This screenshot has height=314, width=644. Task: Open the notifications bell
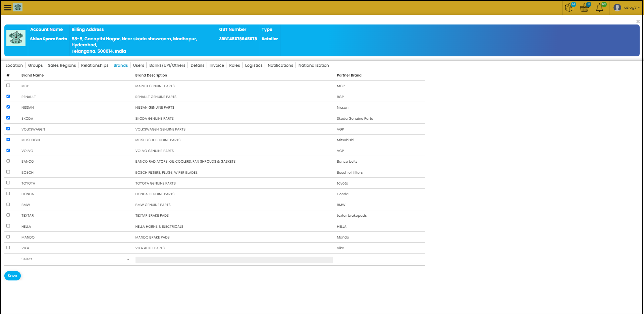tap(600, 7)
